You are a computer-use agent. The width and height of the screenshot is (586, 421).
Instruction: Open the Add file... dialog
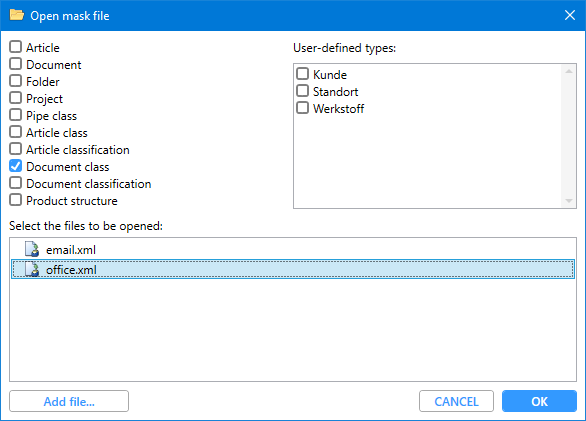69,401
